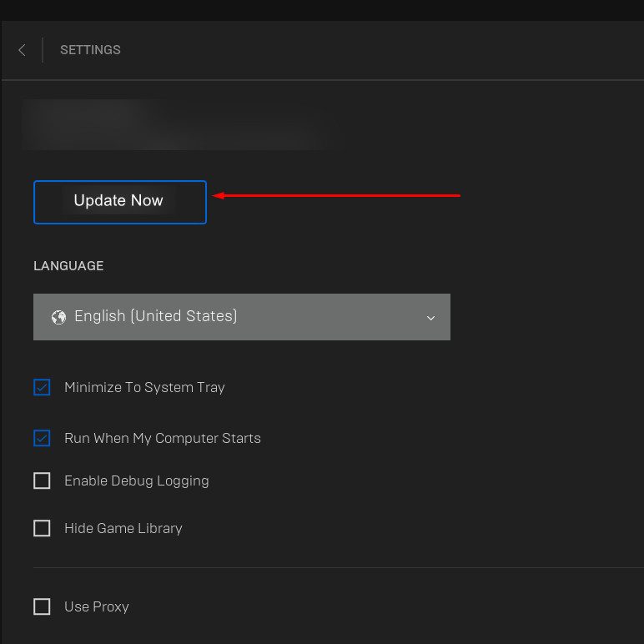Click the SETTINGS header title
The image size is (644, 644).
click(x=90, y=50)
